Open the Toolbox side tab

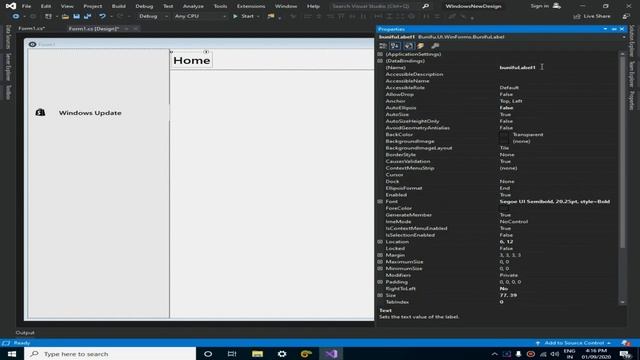click(x=8, y=93)
